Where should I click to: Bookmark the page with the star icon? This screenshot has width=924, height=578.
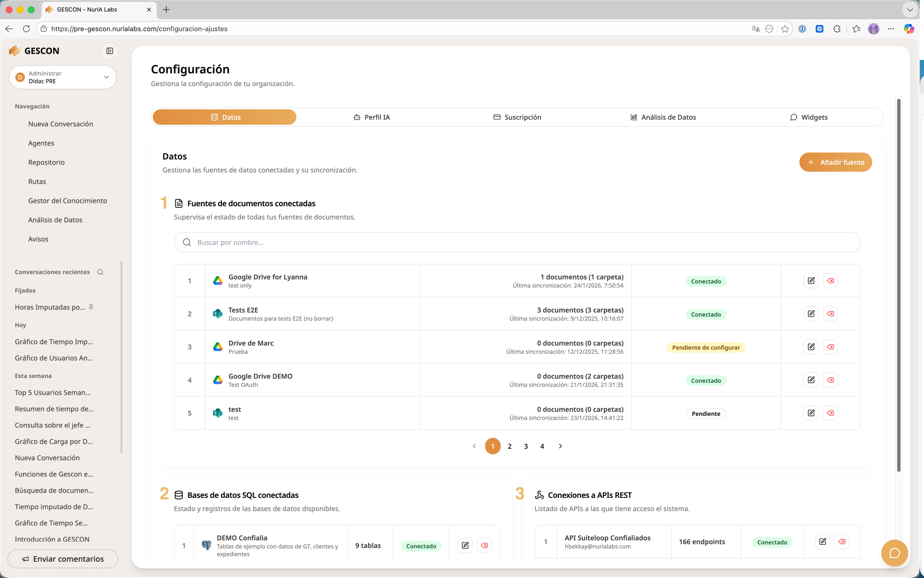(x=785, y=29)
